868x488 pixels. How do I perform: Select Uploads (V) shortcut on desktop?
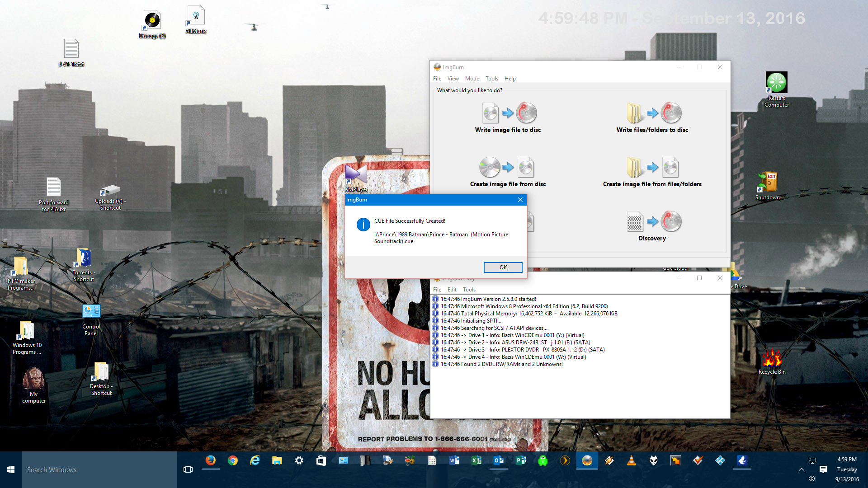coord(110,197)
